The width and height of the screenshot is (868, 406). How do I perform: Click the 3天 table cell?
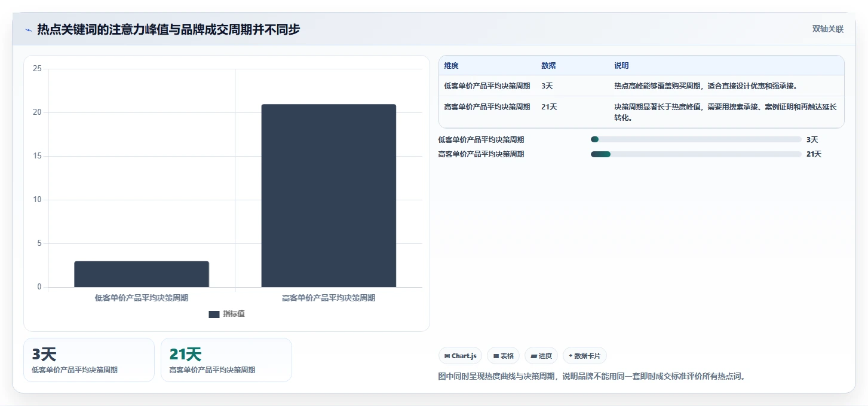pyautogui.click(x=547, y=86)
